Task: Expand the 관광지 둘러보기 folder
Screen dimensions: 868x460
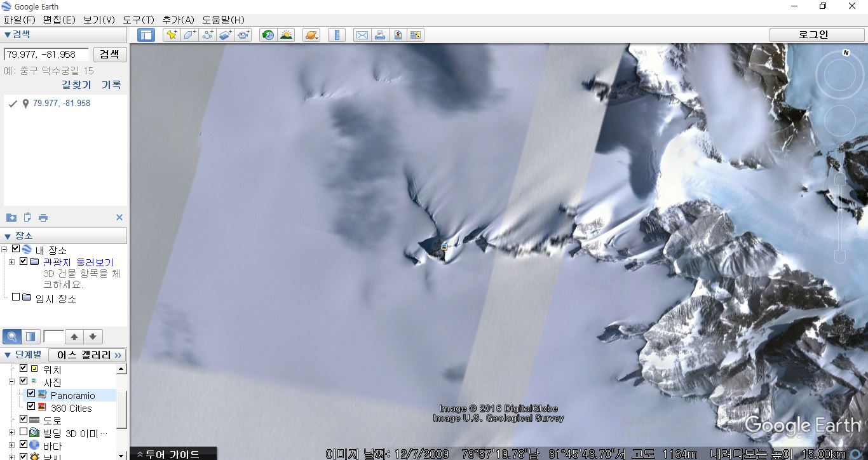Action: (11, 262)
